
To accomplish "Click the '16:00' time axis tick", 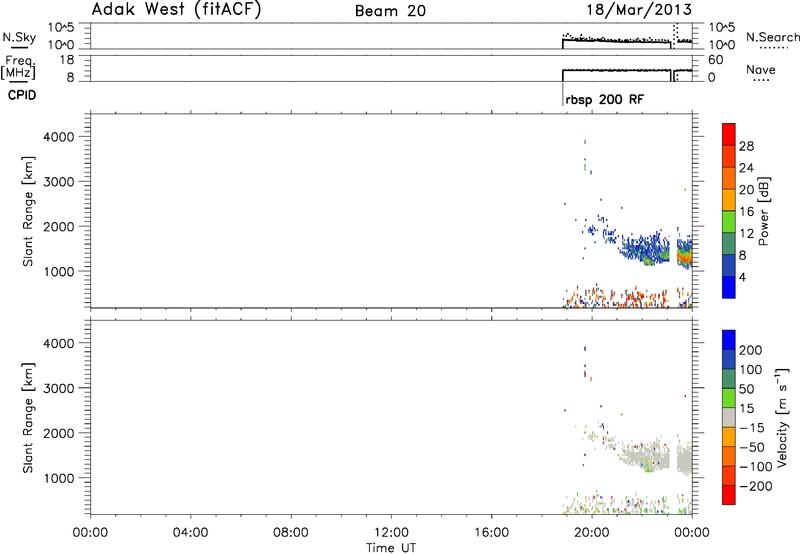I will tap(491, 533).
